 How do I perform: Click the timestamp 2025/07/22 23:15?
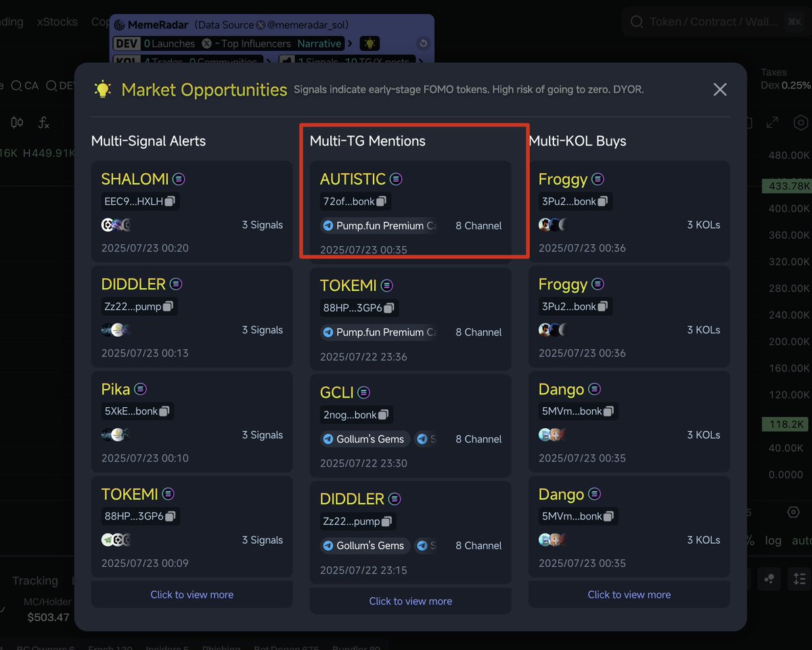[x=363, y=570]
